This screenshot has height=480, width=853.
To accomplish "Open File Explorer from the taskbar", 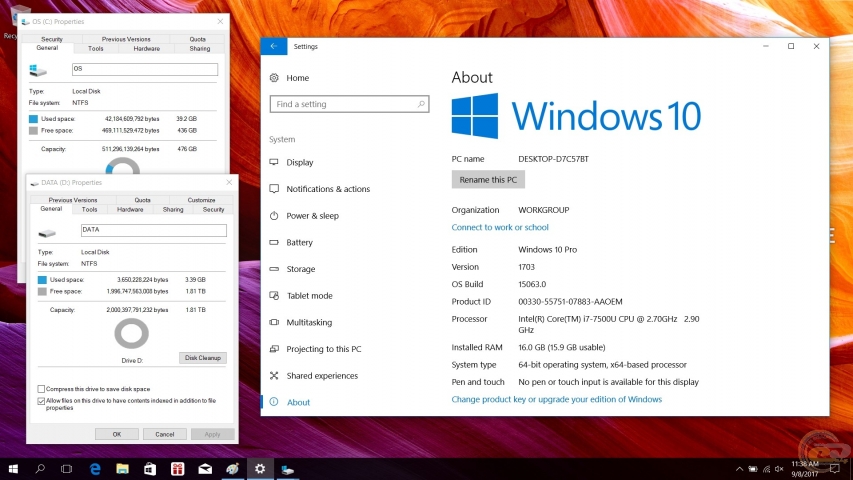I will 122,469.
